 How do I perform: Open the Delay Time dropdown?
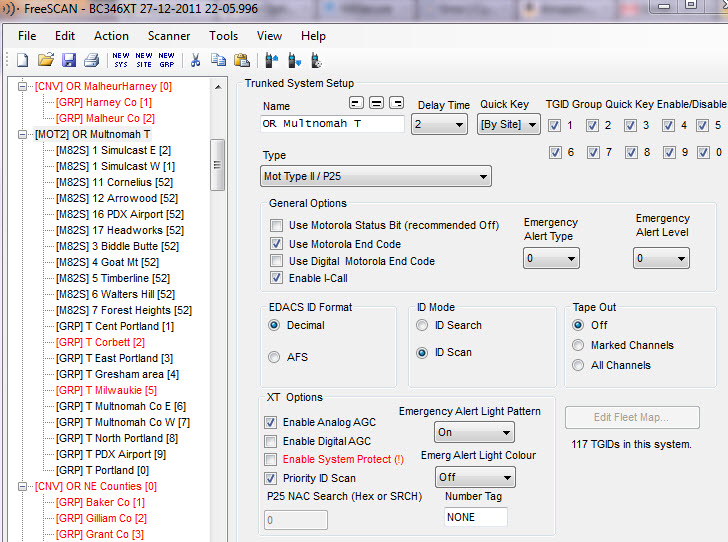click(x=439, y=124)
